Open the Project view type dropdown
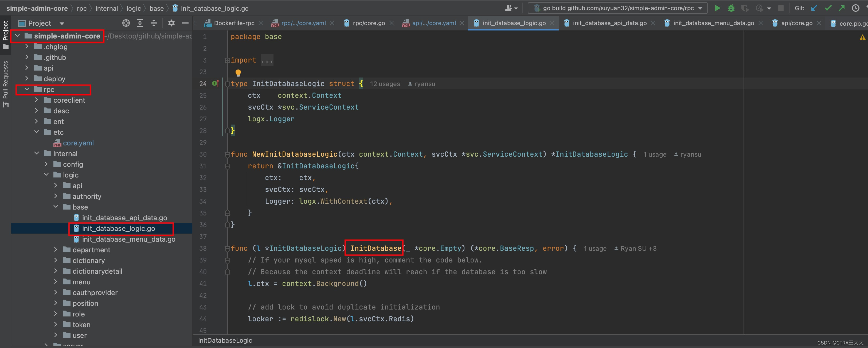The image size is (868, 348). coord(62,23)
